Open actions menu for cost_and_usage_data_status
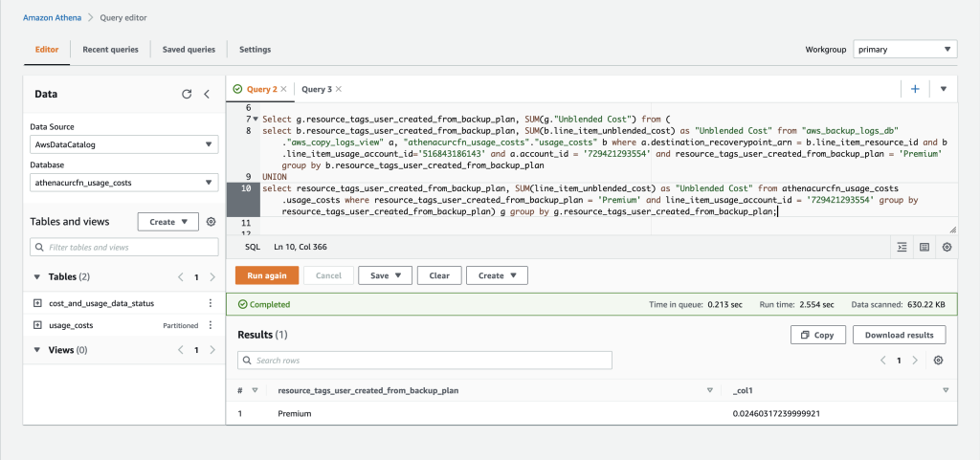 pos(211,303)
